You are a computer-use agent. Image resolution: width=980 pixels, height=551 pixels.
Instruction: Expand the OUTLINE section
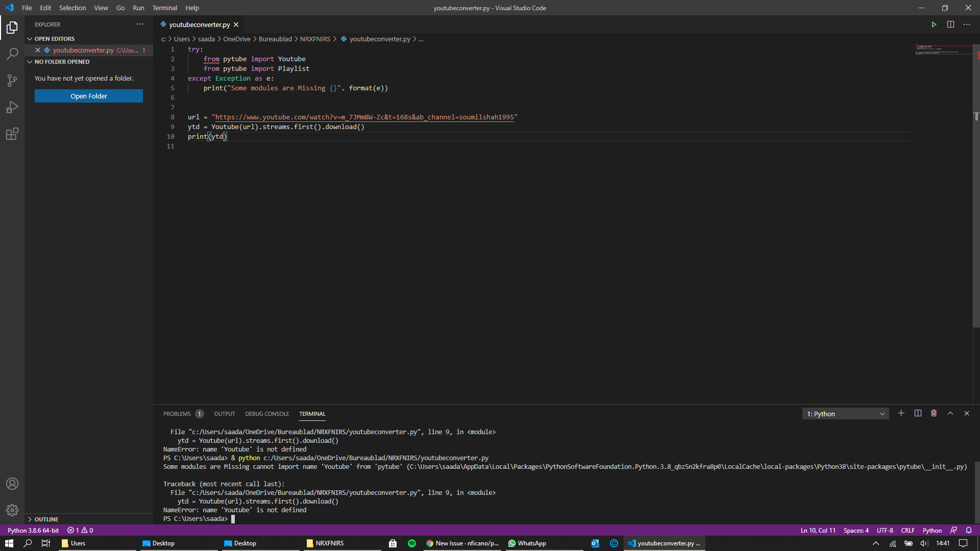click(x=46, y=519)
